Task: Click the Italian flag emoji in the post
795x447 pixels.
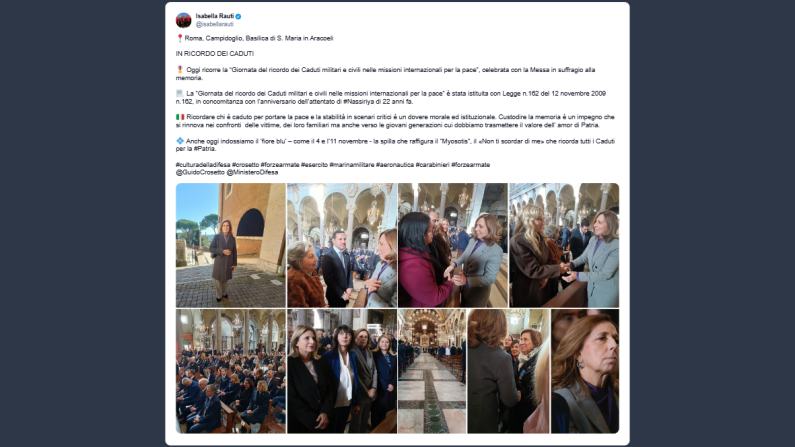Action: click(x=180, y=117)
